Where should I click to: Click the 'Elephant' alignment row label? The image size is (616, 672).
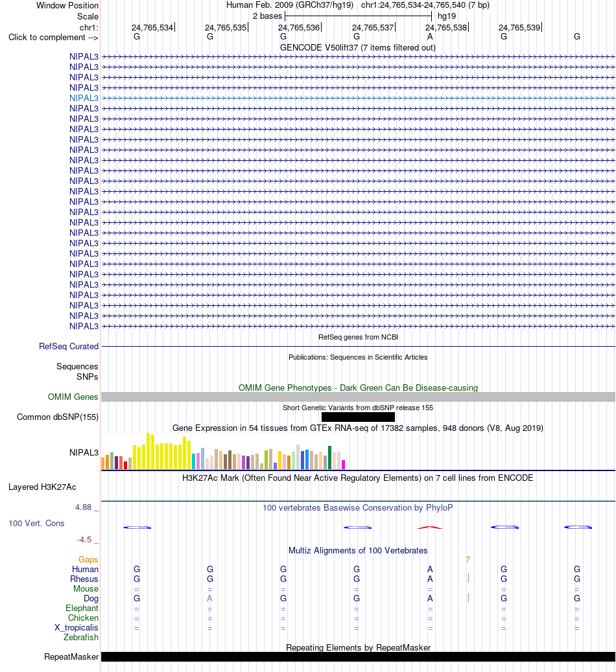point(82,608)
